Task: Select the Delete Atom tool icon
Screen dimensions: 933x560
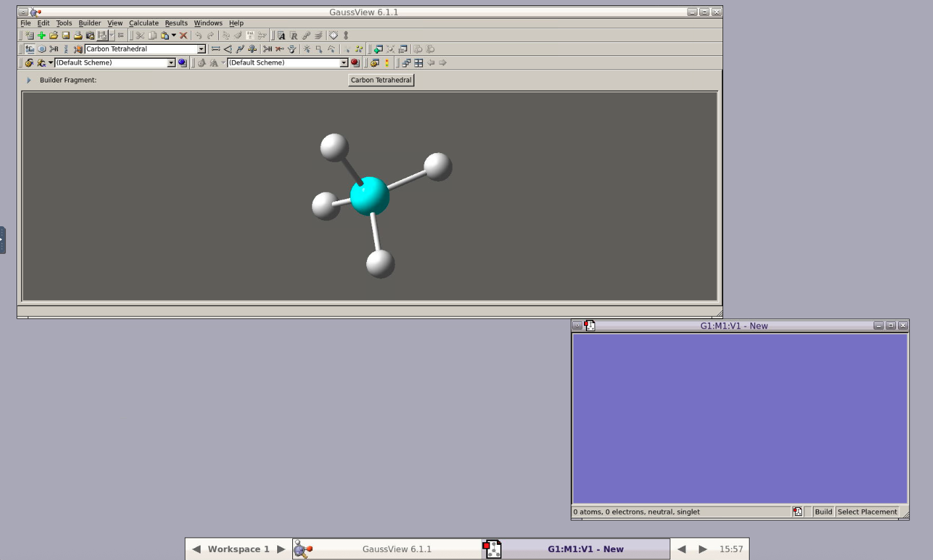Action: [279, 49]
